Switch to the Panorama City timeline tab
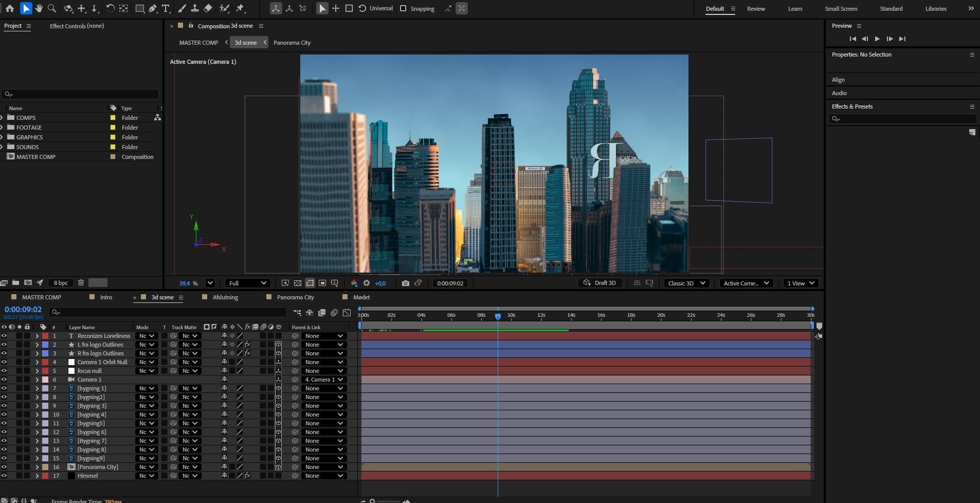This screenshot has height=503, width=980. (x=295, y=297)
